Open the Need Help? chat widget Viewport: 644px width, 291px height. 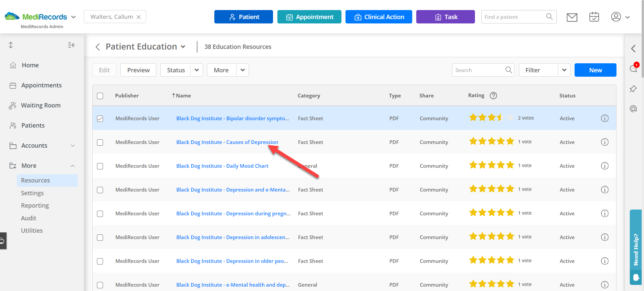click(x=636, y=247)
